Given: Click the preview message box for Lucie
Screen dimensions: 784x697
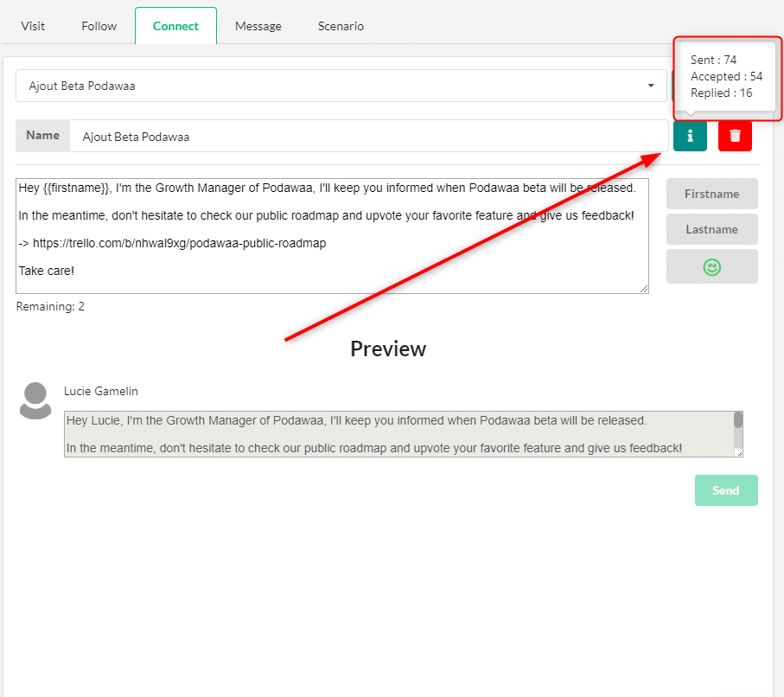Looking at the screenshot, I should click(403, 434).
